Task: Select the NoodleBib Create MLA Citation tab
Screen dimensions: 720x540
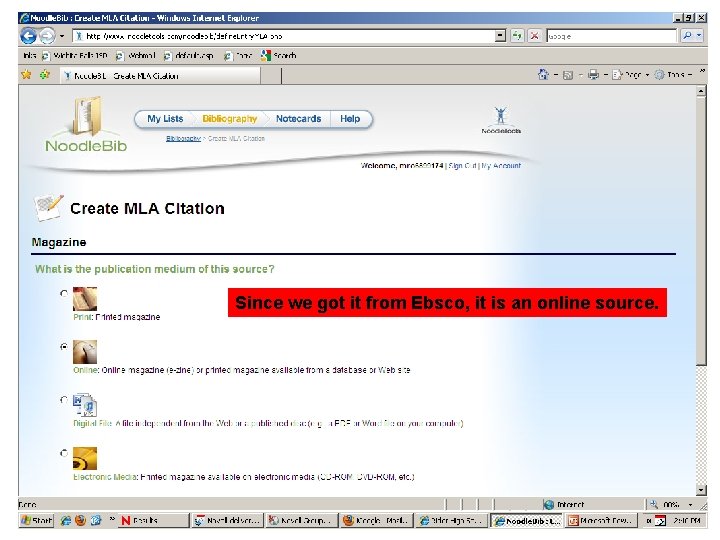Action: pyautogui.click(x=160, y=76)
